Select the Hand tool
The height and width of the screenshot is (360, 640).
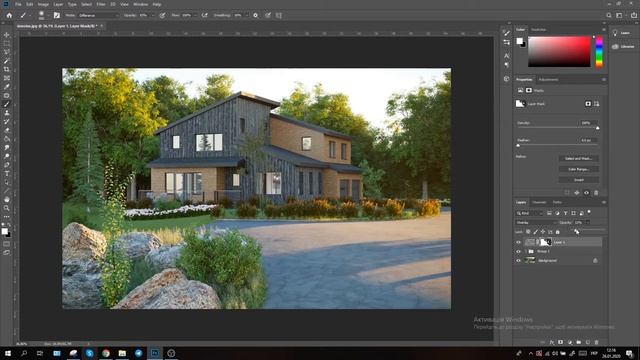pos(7,200)
